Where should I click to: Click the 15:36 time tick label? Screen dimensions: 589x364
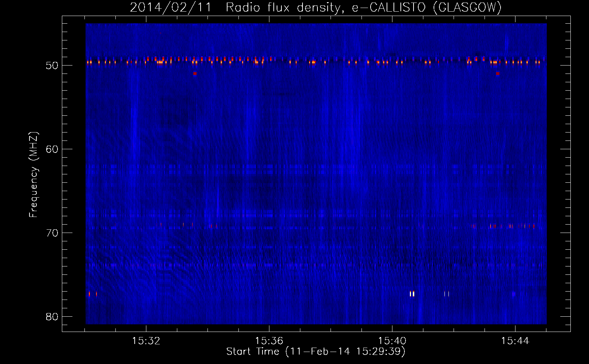269,341
